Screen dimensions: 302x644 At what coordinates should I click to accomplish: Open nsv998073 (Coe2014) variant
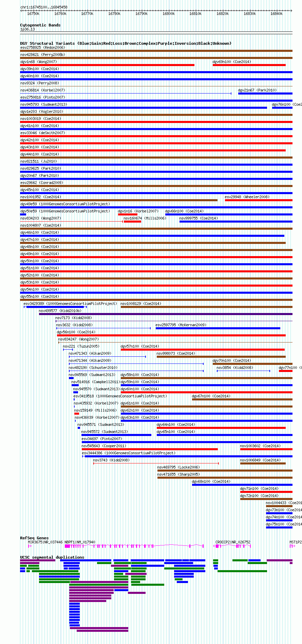coord(176,353)
